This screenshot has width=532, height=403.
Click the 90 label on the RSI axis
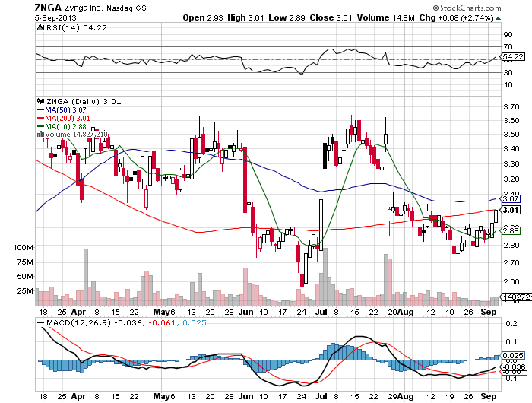point(508,35)
